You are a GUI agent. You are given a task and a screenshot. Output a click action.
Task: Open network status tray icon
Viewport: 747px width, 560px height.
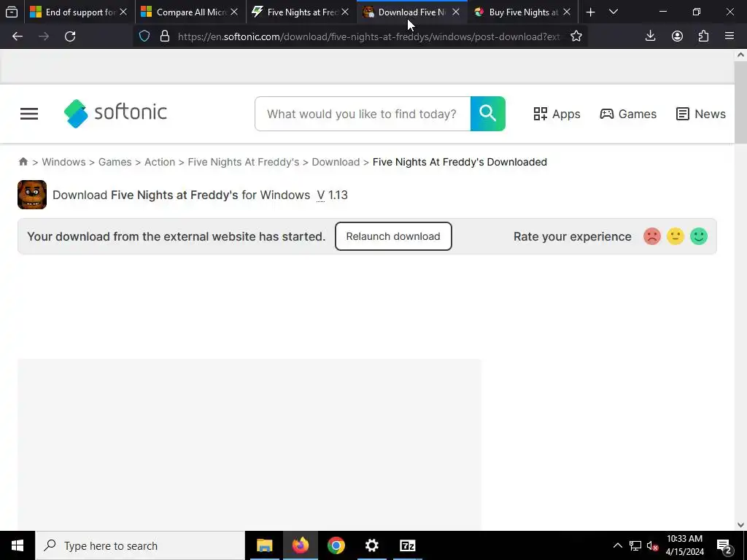(635, 545)
